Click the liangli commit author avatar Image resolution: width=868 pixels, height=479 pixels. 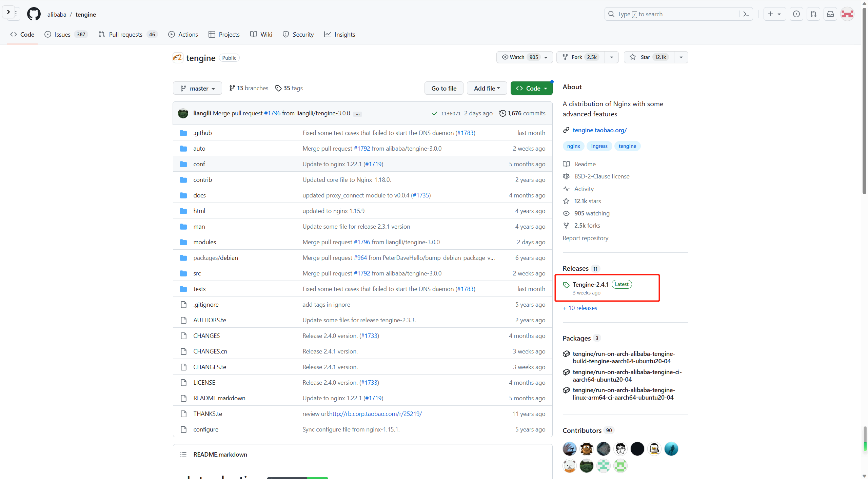183,113
